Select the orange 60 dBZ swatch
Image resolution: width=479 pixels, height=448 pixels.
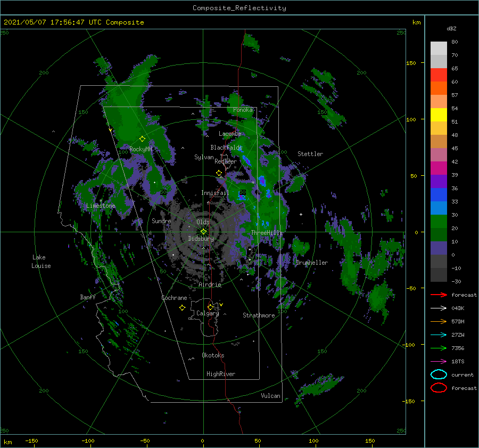(439, 88)
